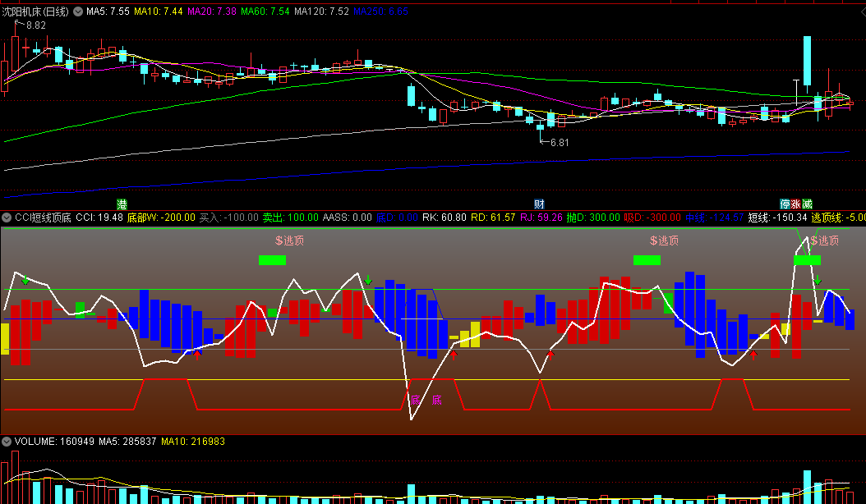Screen dimensions: 866x504
Task: Click the rightmost red up-arrow buy signal
Action: 753,355
